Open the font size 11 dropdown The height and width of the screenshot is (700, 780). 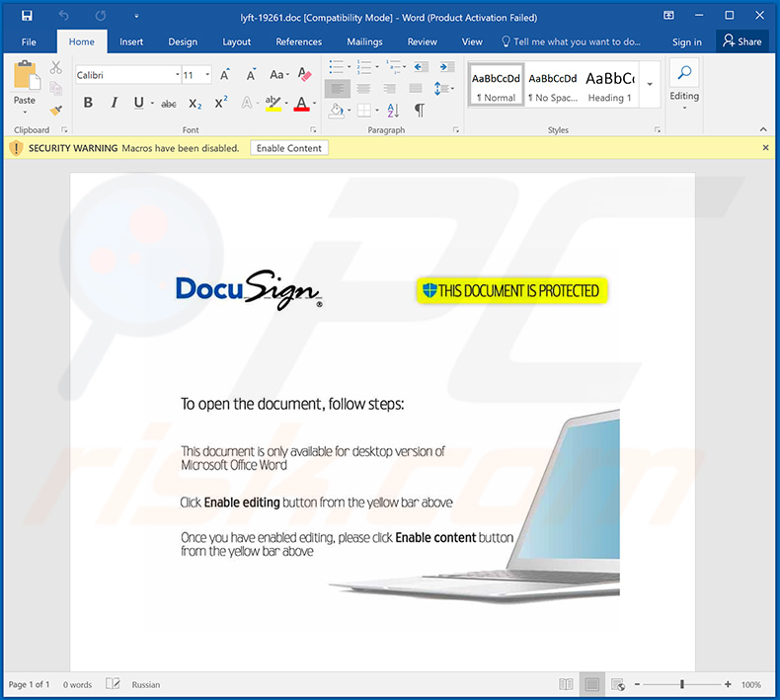[x=207, y=75]
